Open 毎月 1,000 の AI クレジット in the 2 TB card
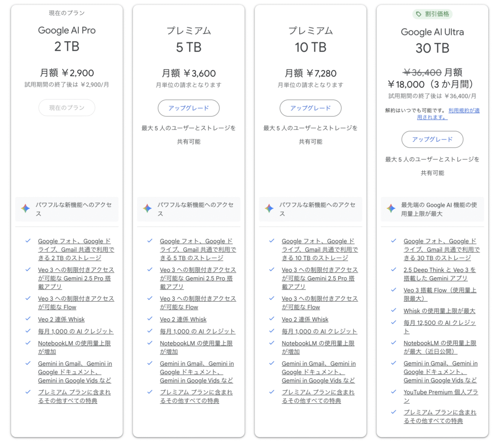 [75, 331]
